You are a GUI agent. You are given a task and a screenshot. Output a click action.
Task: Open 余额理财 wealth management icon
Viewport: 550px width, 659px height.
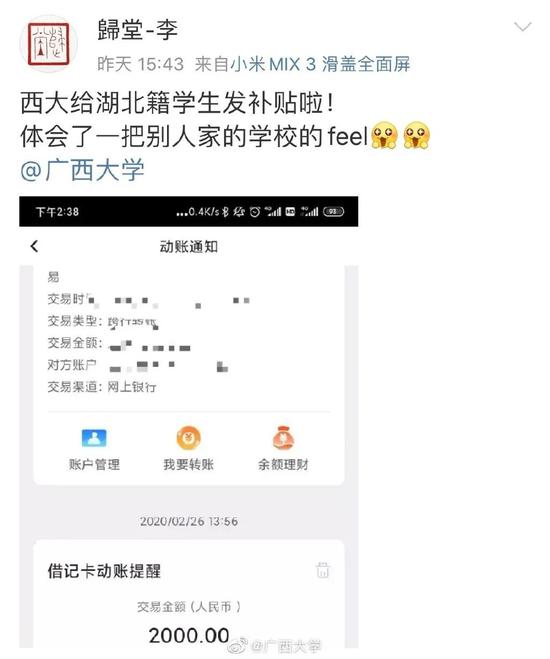(x=283, y=438)
